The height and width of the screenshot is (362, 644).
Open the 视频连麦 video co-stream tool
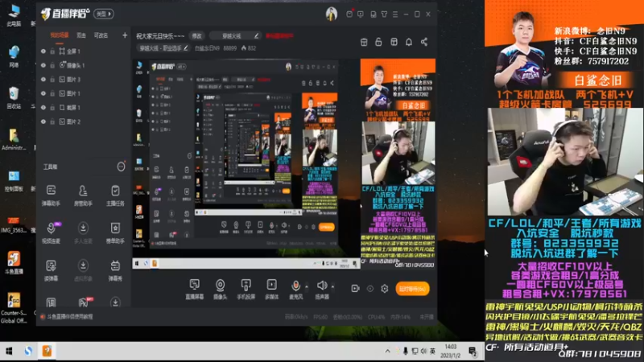click(51, 232)
